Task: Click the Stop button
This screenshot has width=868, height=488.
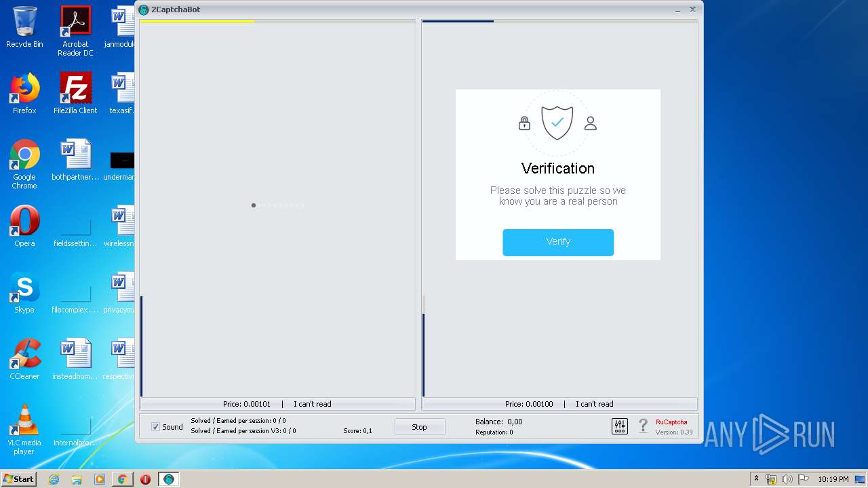Action: tap(420, 427)
